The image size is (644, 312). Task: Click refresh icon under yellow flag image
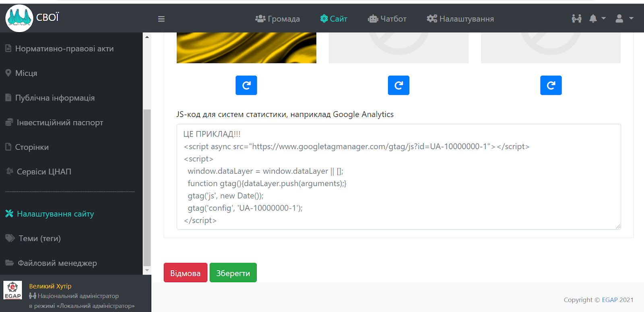pos(246,85)
